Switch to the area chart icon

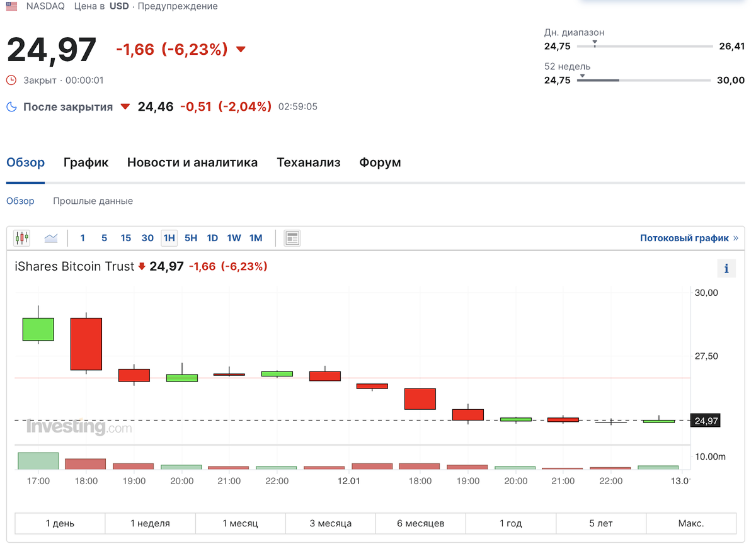51,238
